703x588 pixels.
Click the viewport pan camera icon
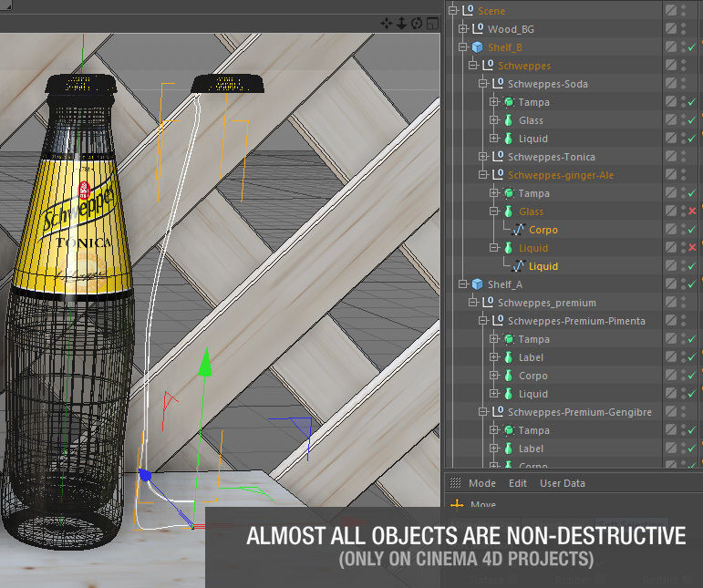tap(386, 24)
